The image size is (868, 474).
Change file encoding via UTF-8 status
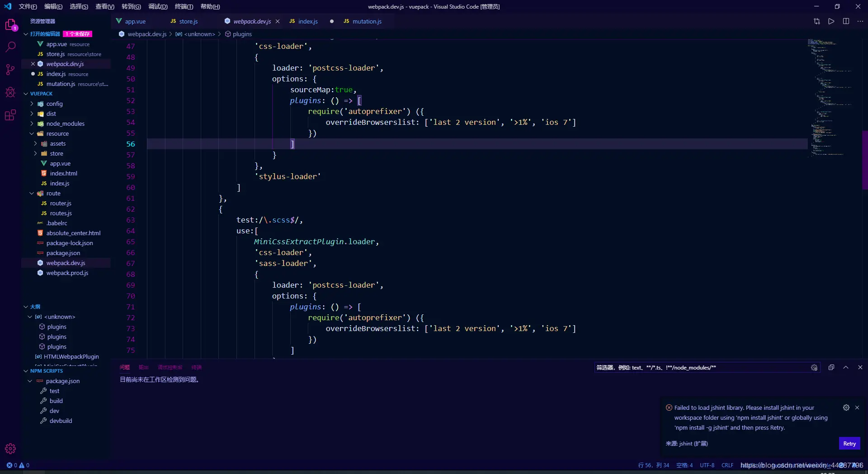tap(707, 465)
